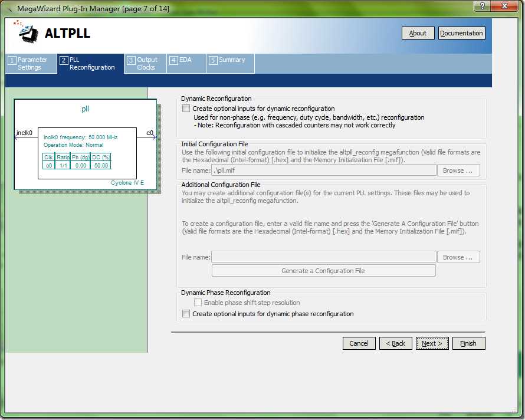Click the 'inclk0 frequency: 50.000 MHz' text
The image size is (525, 420).
coord(81,137)
